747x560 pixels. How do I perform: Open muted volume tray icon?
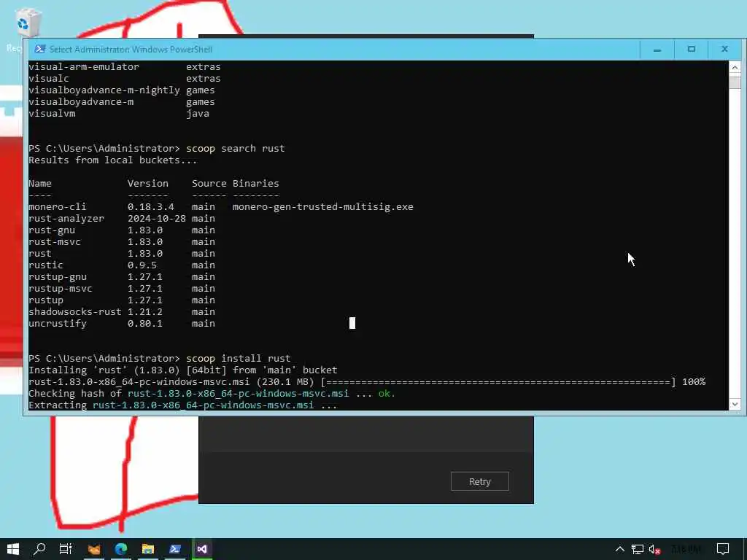click(x=655, y=550)
